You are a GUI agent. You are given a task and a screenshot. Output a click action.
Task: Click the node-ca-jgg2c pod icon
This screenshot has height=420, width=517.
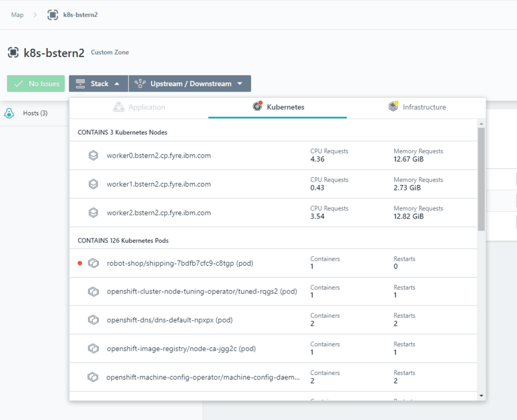coord(93,349)
